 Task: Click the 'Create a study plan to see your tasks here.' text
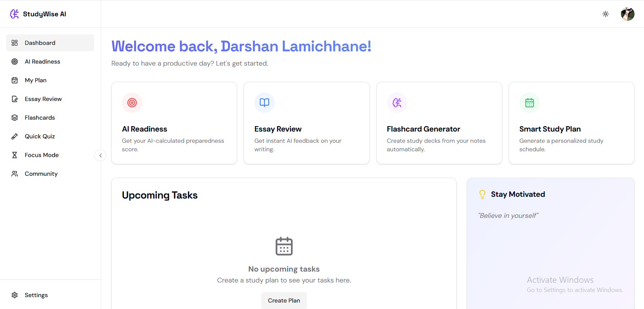(284, 280)
